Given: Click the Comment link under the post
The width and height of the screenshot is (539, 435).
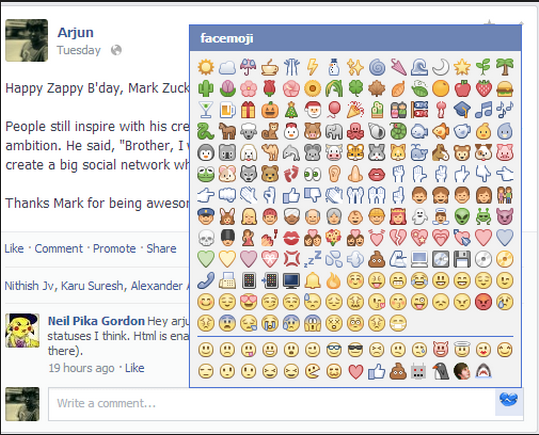Looking at the screenshot, I should pos(59,248).
